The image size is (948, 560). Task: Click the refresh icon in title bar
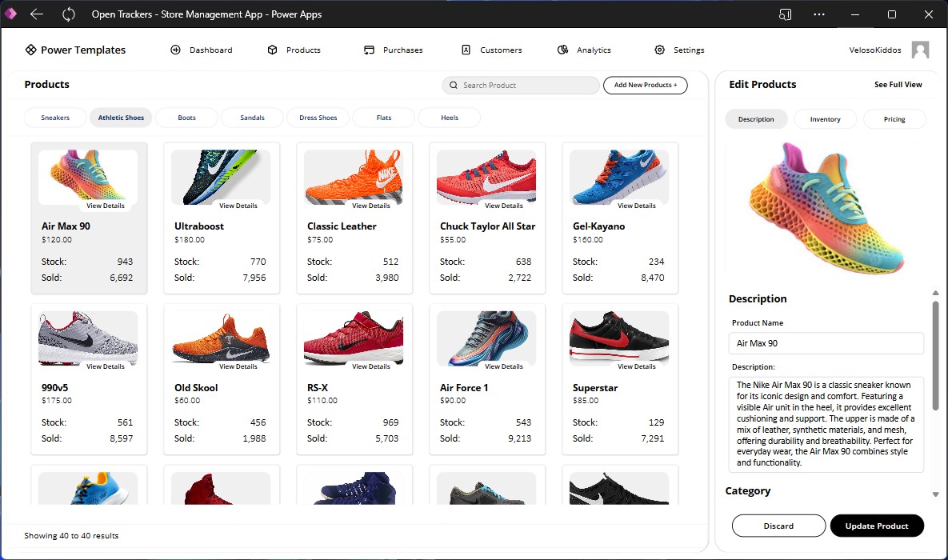tap(69, 14)
